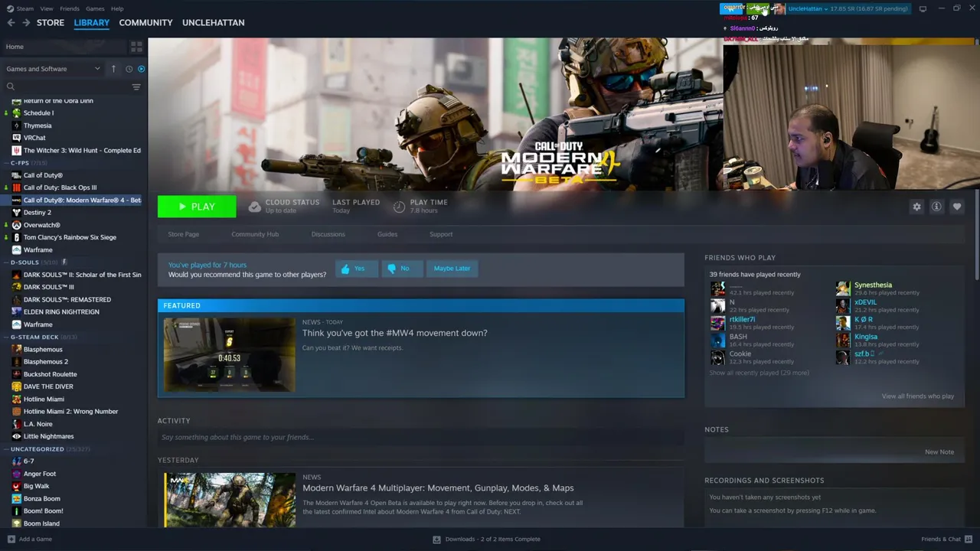The height and width of the screenshot is (551, 980).
Task: Open the Games menu
Action: coord(95,8)
